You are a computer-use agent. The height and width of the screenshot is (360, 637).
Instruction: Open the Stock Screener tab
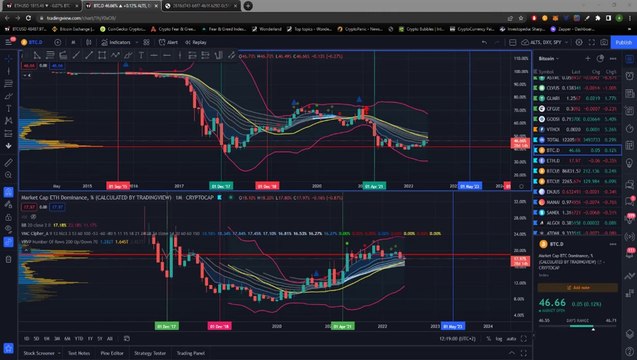39,353
